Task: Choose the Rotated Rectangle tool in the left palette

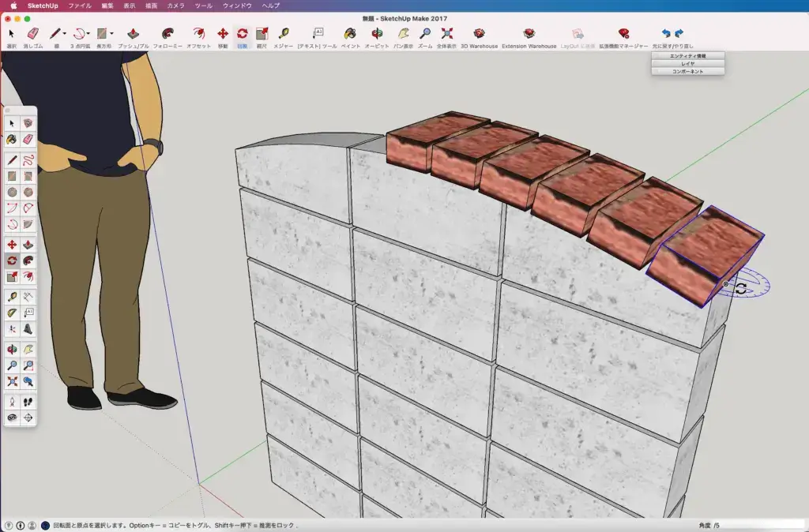Action: tap(28, 176)
